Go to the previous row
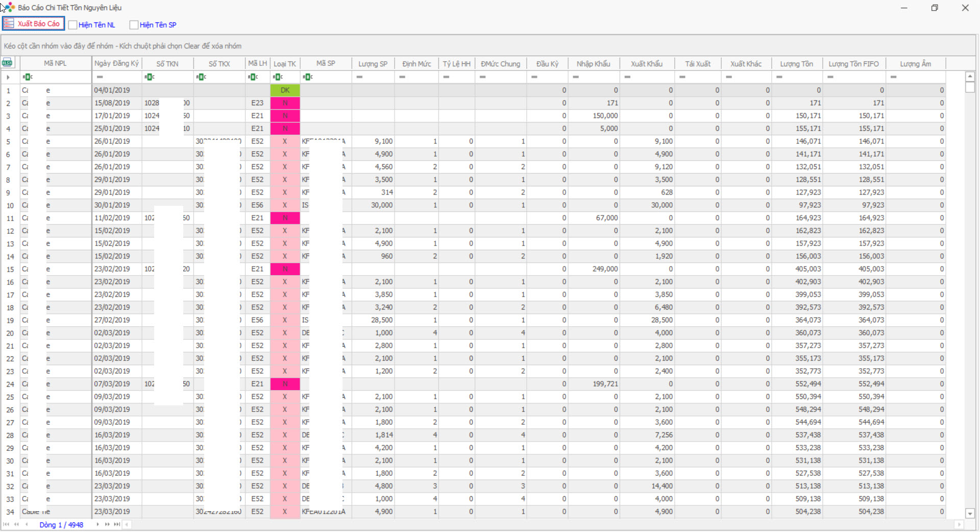The width and height of the screenshot is (980, 532). 27,524
